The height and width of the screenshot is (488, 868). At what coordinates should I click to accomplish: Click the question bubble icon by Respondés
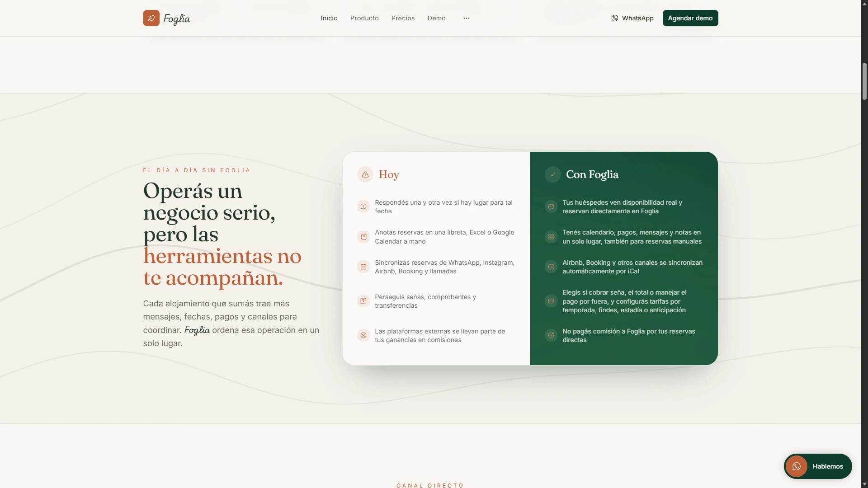tap(363, 206)
